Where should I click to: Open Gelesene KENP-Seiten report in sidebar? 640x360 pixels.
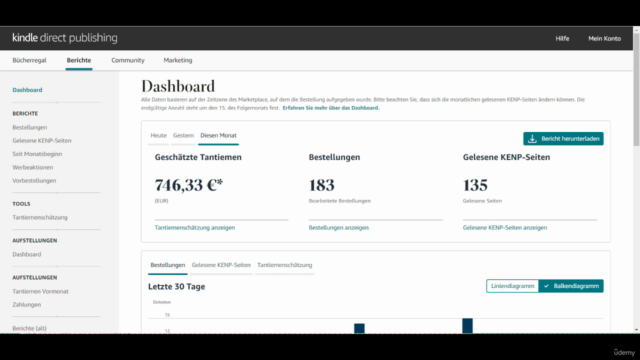point(42,140)
